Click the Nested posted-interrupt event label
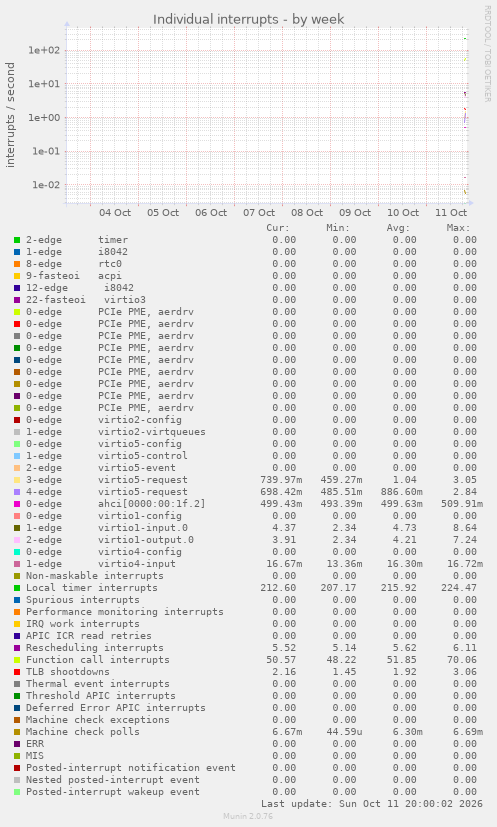 coord(113,780)
